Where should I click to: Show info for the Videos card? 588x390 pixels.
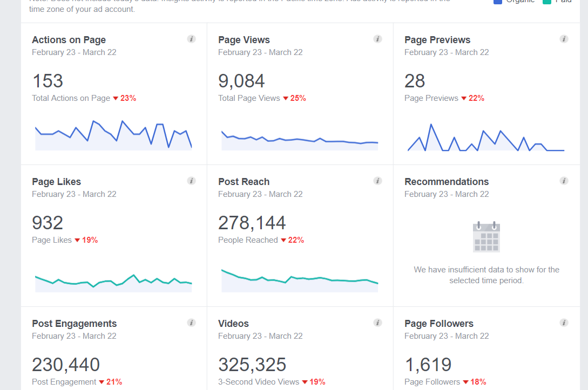pos(377,323)
